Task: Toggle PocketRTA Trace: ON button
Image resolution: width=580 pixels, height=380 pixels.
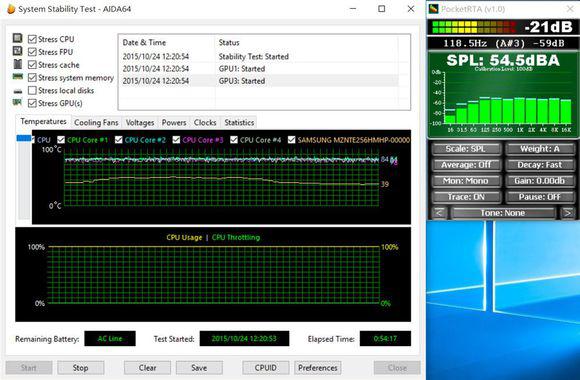Action: pyautogui.click(x=466, y=196)
